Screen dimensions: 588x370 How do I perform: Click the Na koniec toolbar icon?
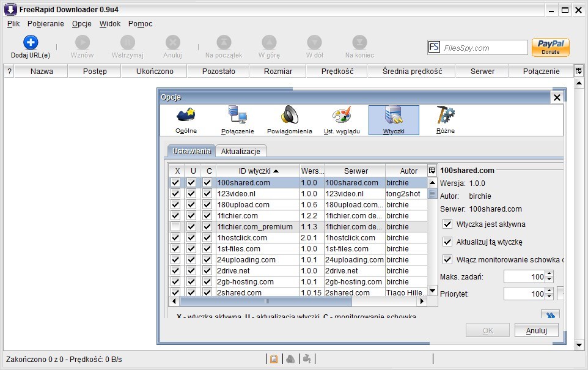359,42
